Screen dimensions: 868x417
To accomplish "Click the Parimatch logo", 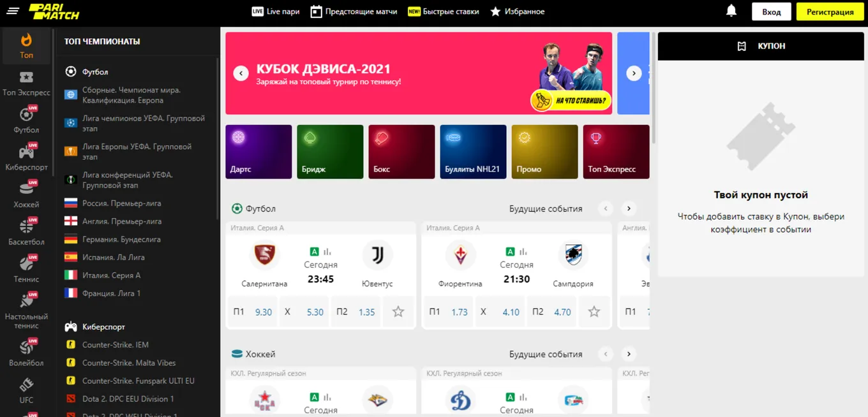I will coord(54,11).
